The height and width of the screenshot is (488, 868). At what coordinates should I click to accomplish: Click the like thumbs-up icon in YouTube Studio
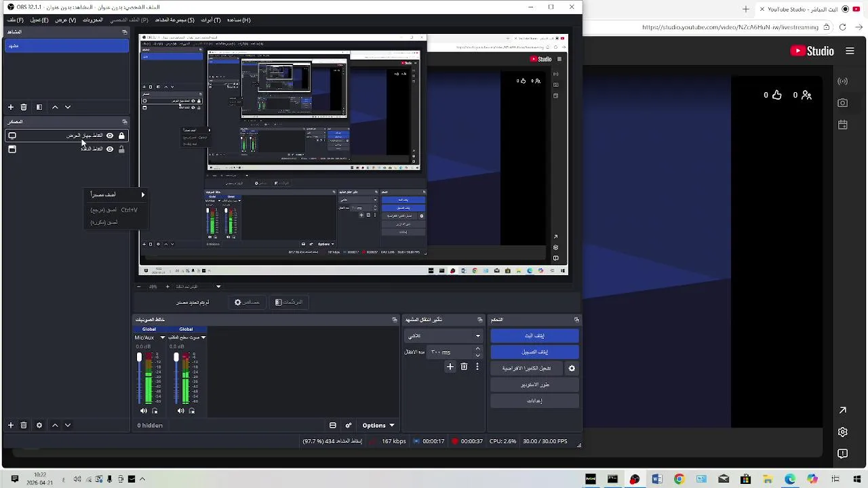777,95
